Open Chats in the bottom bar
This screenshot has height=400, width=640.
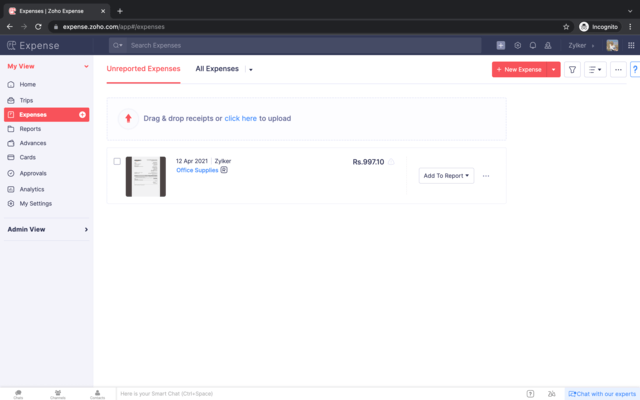18,394
